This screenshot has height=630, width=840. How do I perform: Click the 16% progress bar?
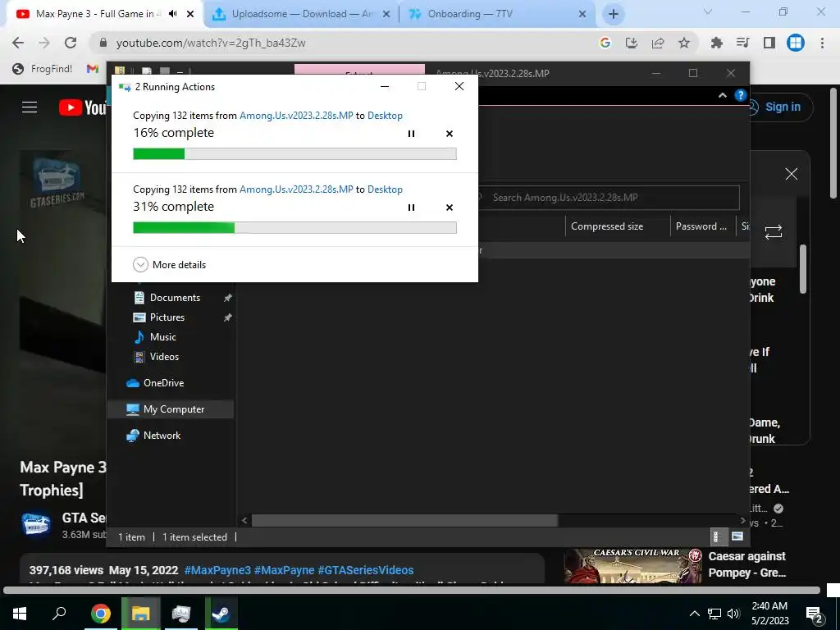pos(294,154)
